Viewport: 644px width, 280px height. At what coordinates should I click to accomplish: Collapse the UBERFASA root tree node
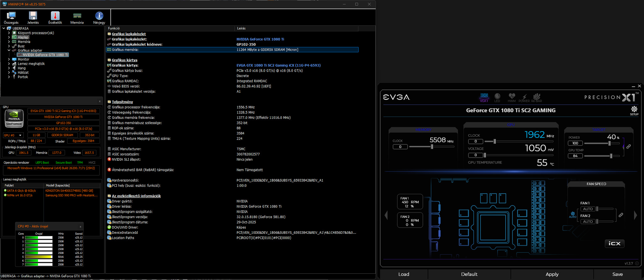[x=4, y=28]
